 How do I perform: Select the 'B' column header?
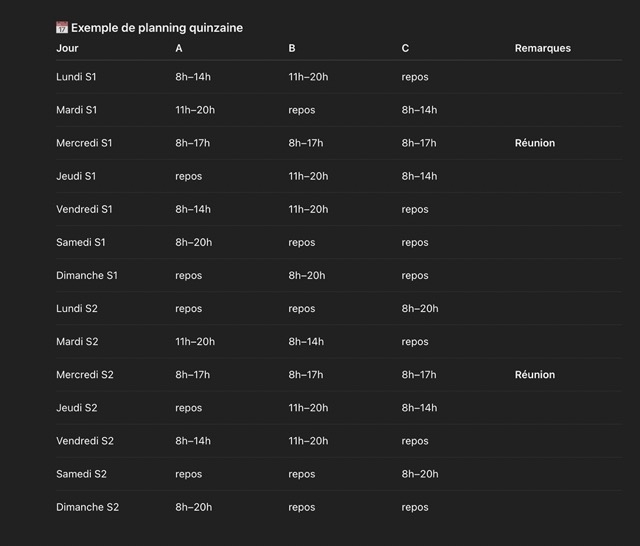pos(292,48)
